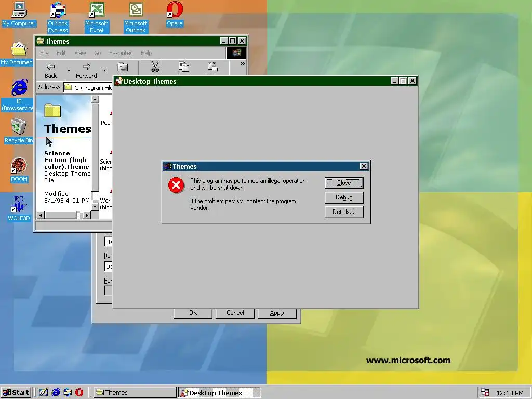Click Forward arrow in Themes window

coord(87,71)
